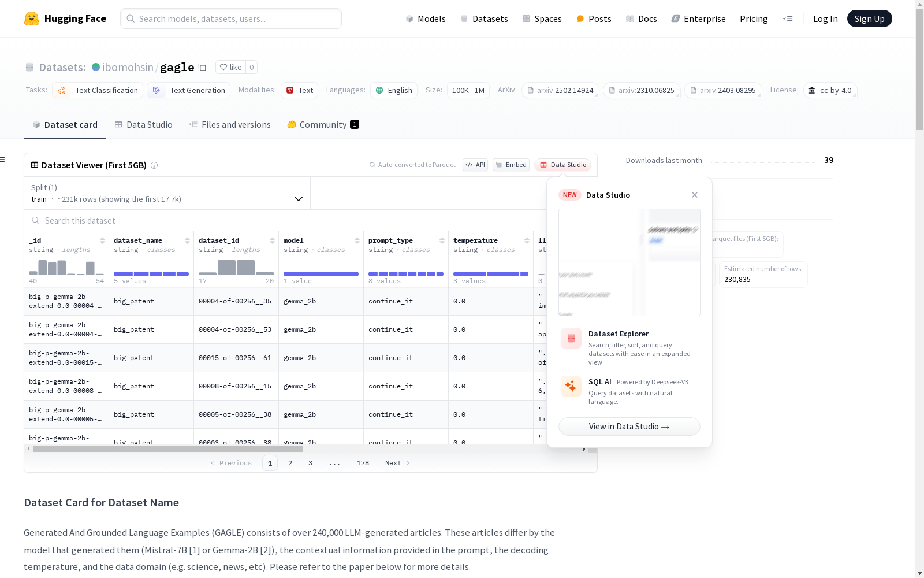
Task: Open the Community tab
Action: (323, 125)
